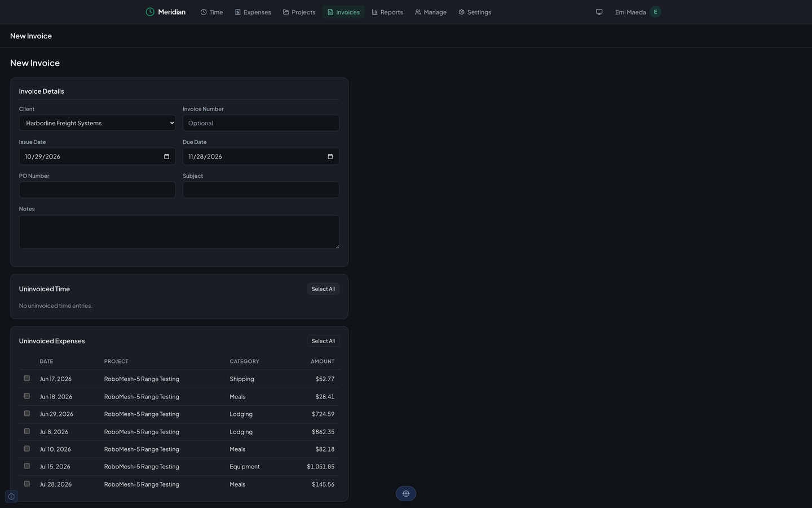Open the Client dropdown
Image resolution: width=812 pixels, height=508 pixels.
(x=98, y=123)
